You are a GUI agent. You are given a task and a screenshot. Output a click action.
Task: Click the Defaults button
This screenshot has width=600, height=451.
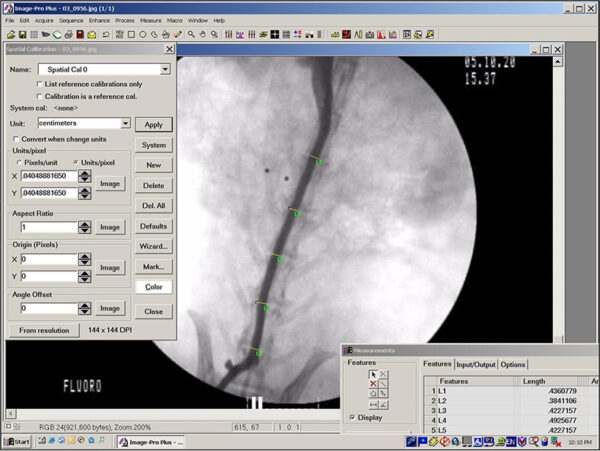(x=154, y=226)
